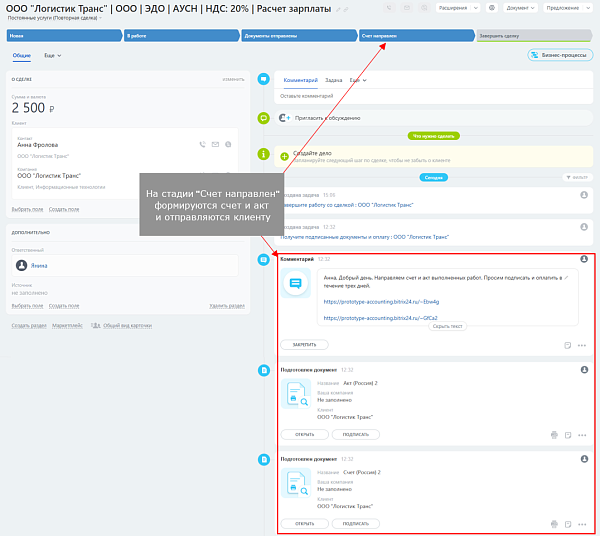The height and width of the screenshot is (536, 600).
Task: Click the print icon in the Счет document card
Action: tap(554, 524)
